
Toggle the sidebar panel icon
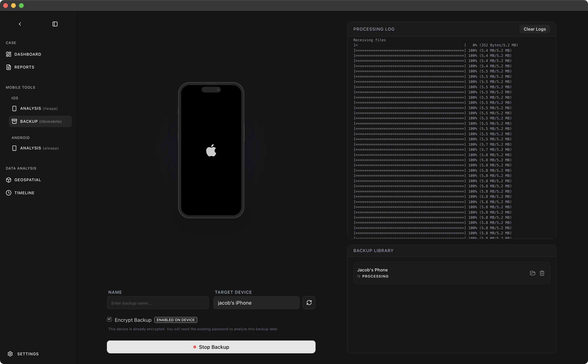55,24
